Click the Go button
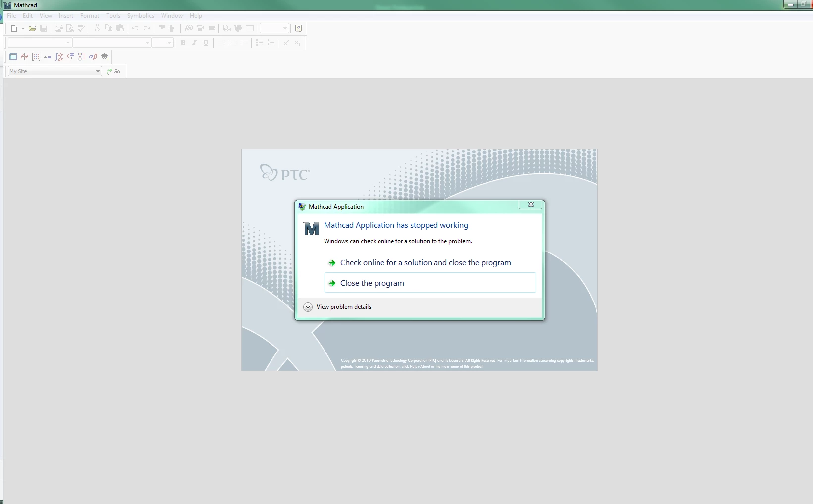The height and width of the screenshot is (504, 813). [x=113, y=71]
